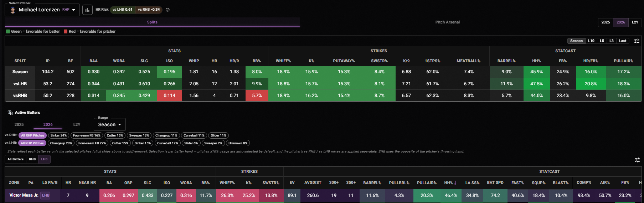The height and width of the screenshot is (203, 644).
Task: Open splits table column settings sliders icon
Action: (x=637, y=41)
